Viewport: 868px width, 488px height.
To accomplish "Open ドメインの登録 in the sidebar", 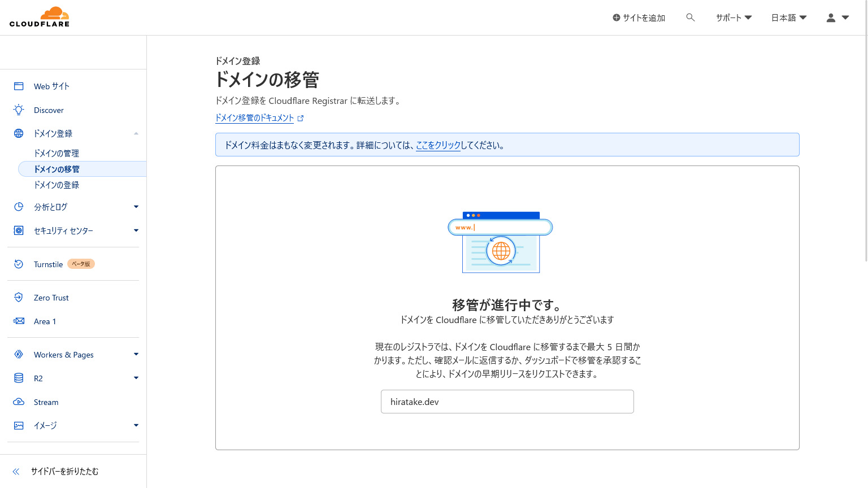I will pos(57,185).
